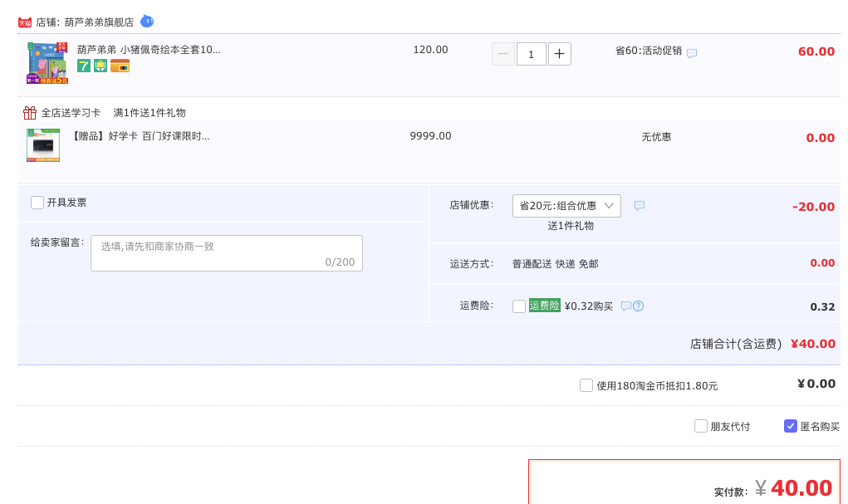Open the comment icon beside 运费险 purchase
The height and width of the screenshot is (504, 848).
coord(625,306)
